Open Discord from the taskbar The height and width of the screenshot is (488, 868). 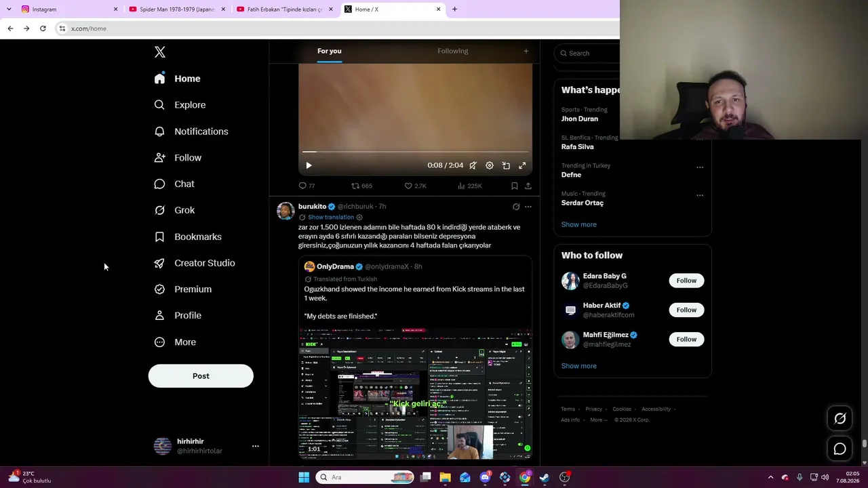[485, 477]
